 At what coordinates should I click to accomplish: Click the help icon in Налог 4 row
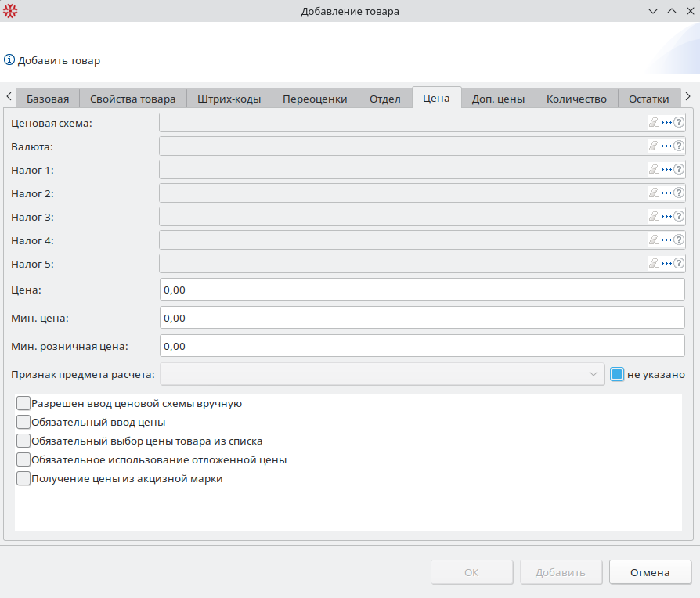click(x=679, y=240)
